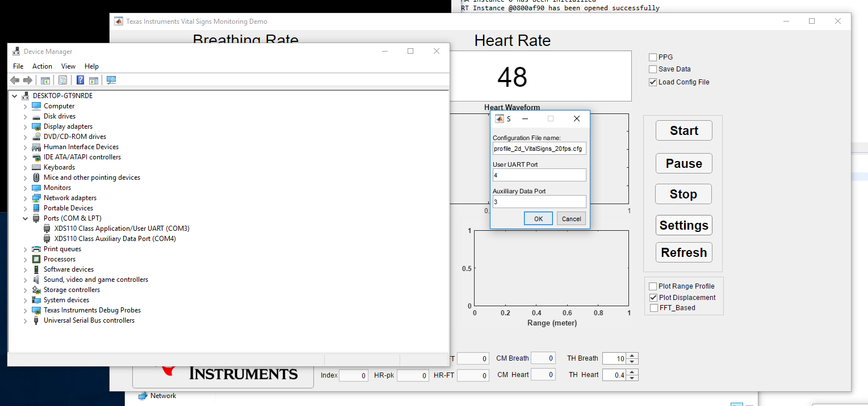The image size is (868, 406).
Task: Click the Keyboards device icon
Action: (x=36, y=167)
